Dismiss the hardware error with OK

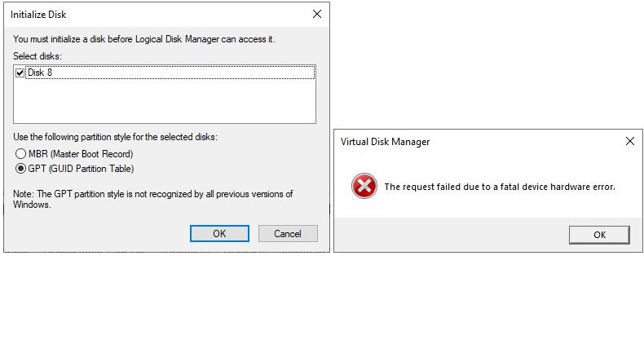[599, 235]
